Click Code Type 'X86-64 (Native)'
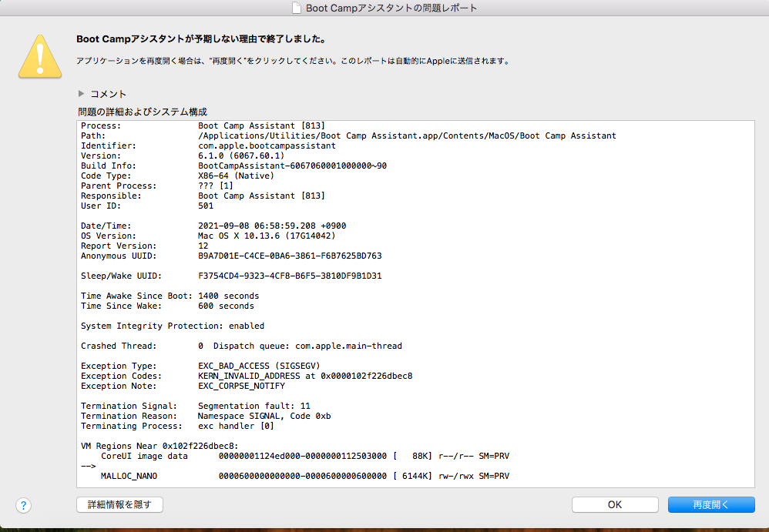Viewport: 769px width, 532px height. [x=236, y=176]
